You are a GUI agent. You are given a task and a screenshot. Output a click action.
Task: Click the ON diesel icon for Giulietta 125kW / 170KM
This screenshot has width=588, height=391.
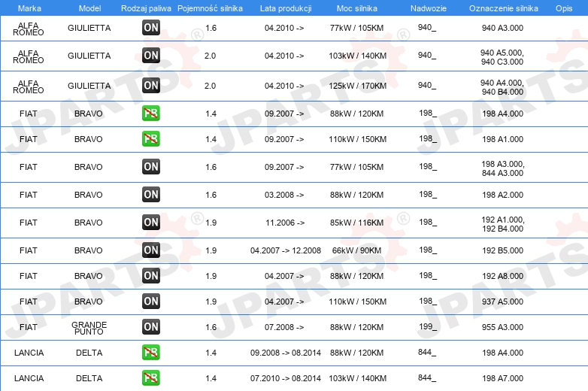tap(151, 86)
